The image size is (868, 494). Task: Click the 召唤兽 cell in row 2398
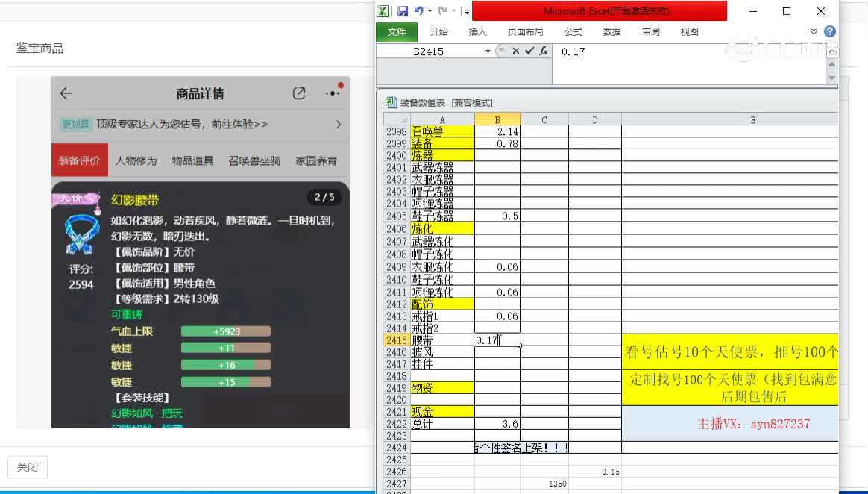[442, 132]
